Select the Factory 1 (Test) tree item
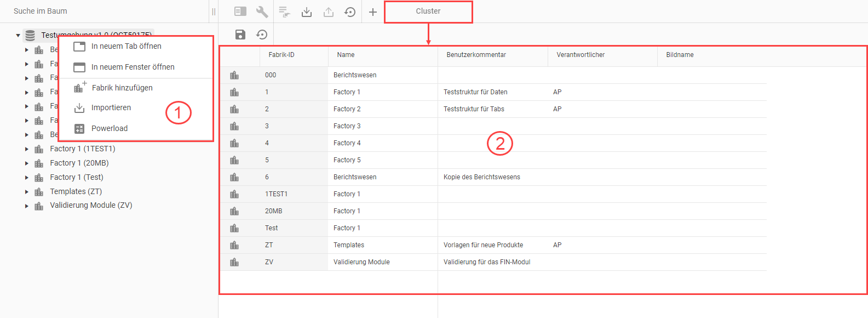This screenshot has width=868, height=318. tap(76, 177)
